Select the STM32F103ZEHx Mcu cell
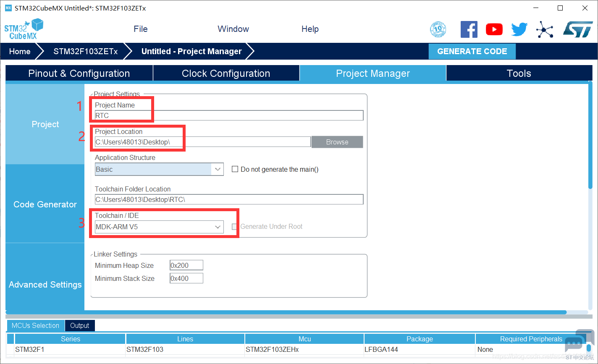 (304, 349)
